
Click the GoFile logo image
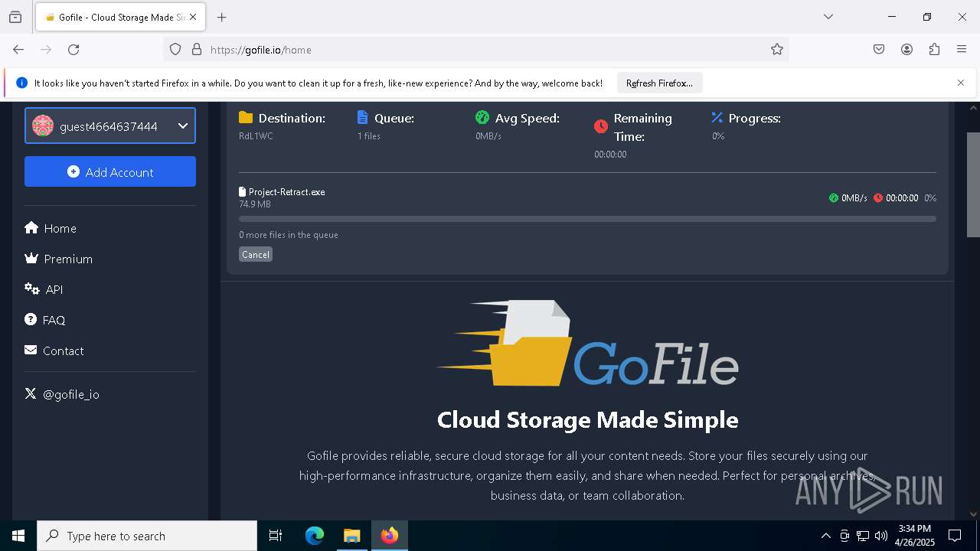point(587,343)
